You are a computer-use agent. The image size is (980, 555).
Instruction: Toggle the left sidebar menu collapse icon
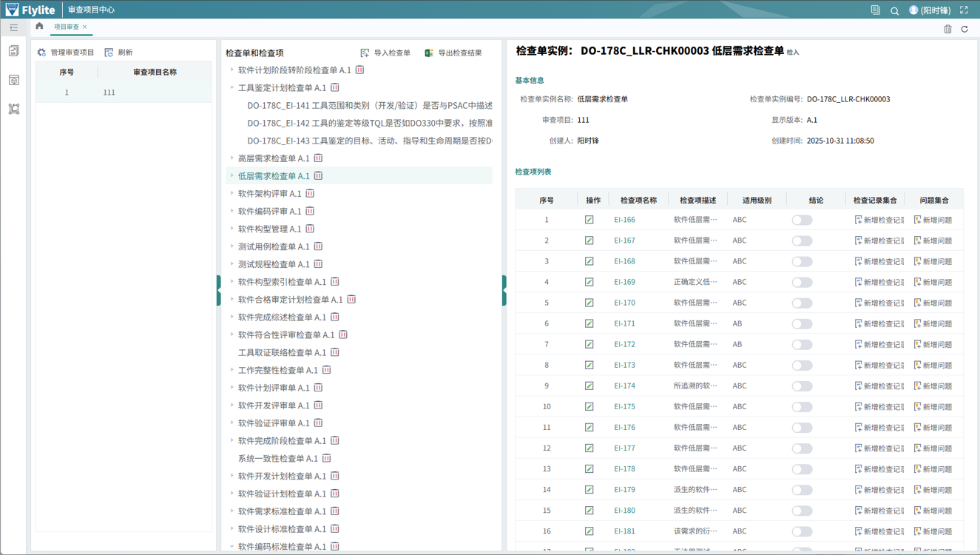coord(13,27)
